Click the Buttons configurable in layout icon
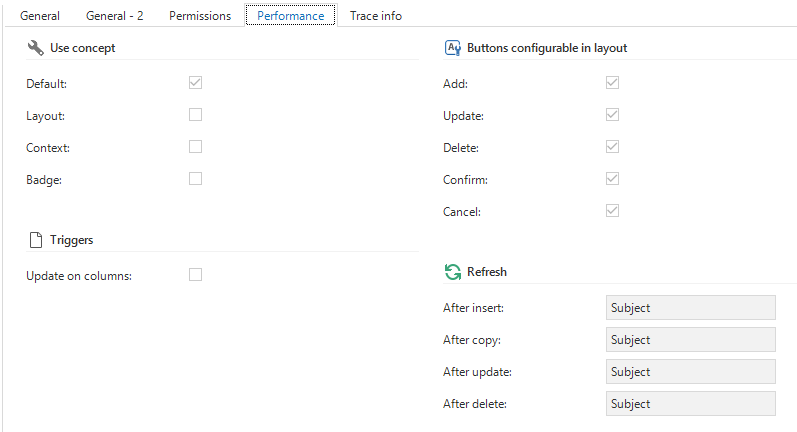This screenshot has height=432, width=797. pos(452,48)
